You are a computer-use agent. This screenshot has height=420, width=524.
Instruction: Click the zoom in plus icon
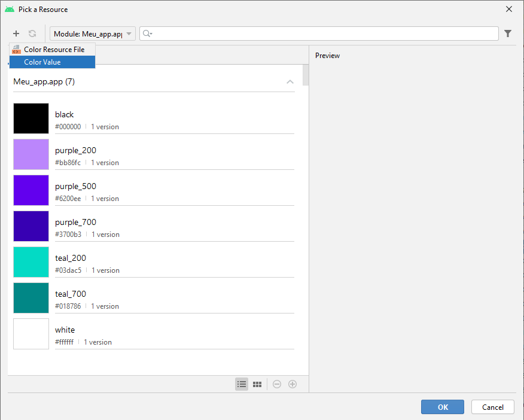point(293,384)
